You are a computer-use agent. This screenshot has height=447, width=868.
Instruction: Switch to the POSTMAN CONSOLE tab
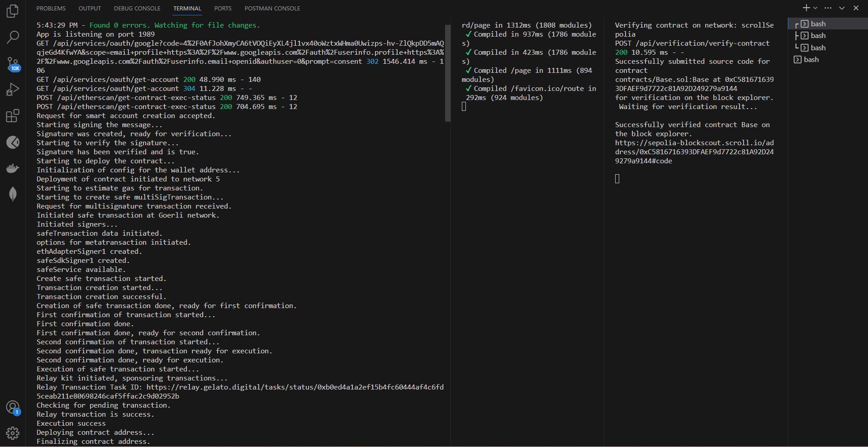(x=272, y=8)
